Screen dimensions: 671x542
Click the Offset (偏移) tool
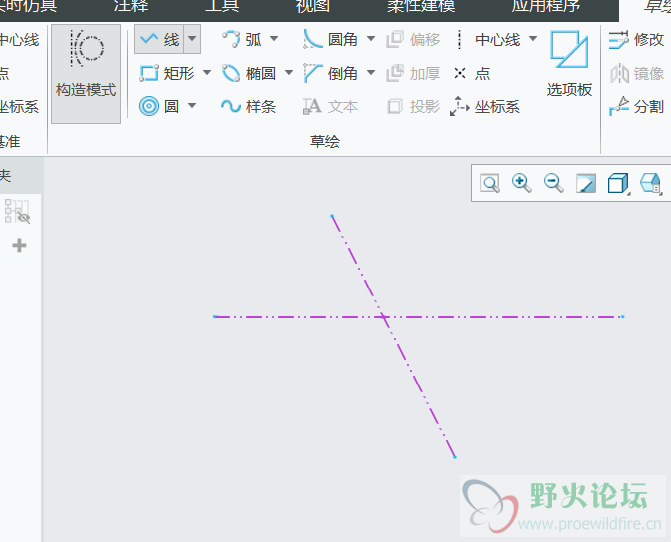413,40
